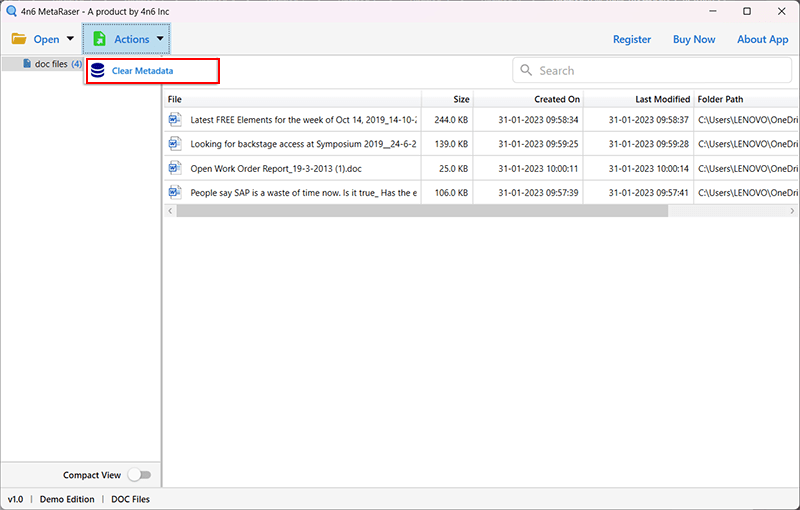The height and width of the screenshot is (510, 800).
Task: Click the scrollbar left arrow
Action: [170, 211]
